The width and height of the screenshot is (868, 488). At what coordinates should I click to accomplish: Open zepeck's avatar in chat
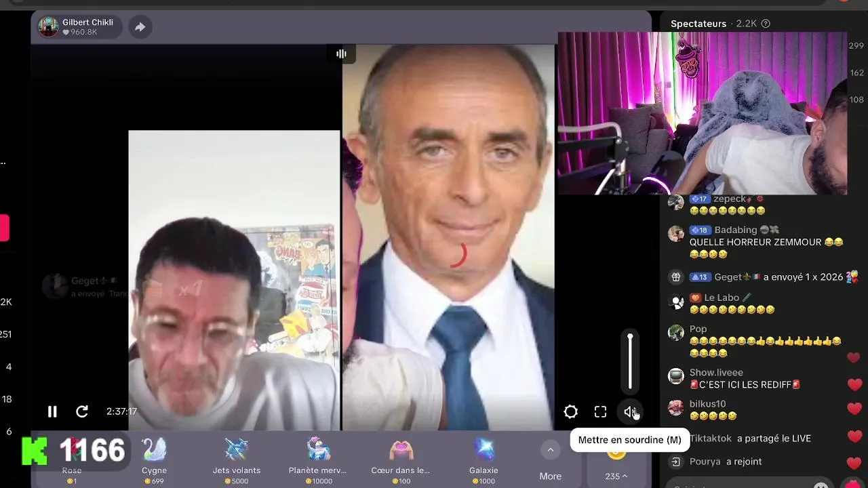[x=676, y=202]
